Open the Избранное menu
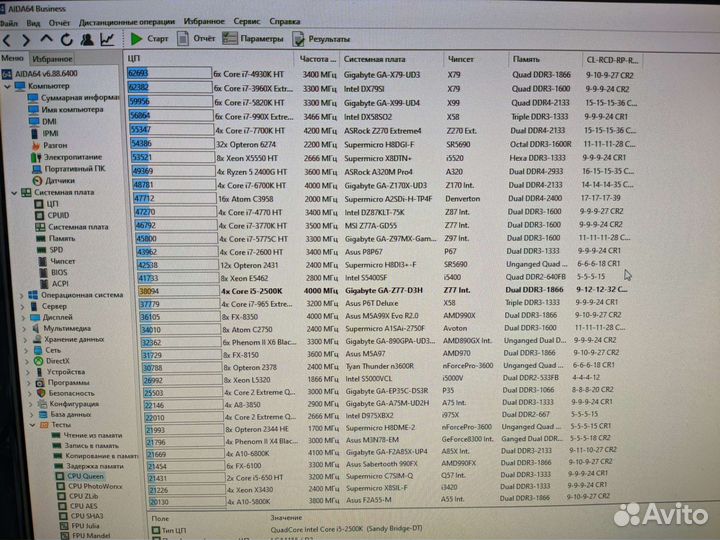Image resolution: width=720 pixels, height=540 pixels. tap(204, 21)
